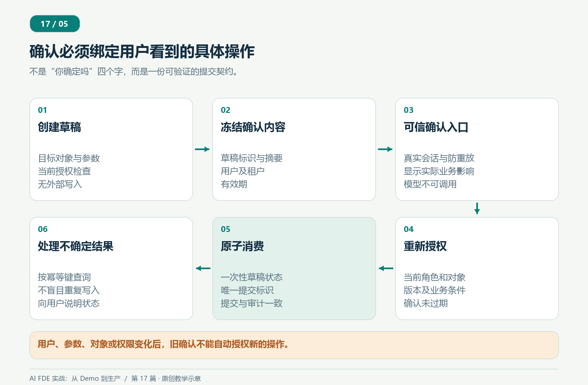The image size is (588, 385).
Task: Click the line 向用户说明状态
Action: point(69,303)
